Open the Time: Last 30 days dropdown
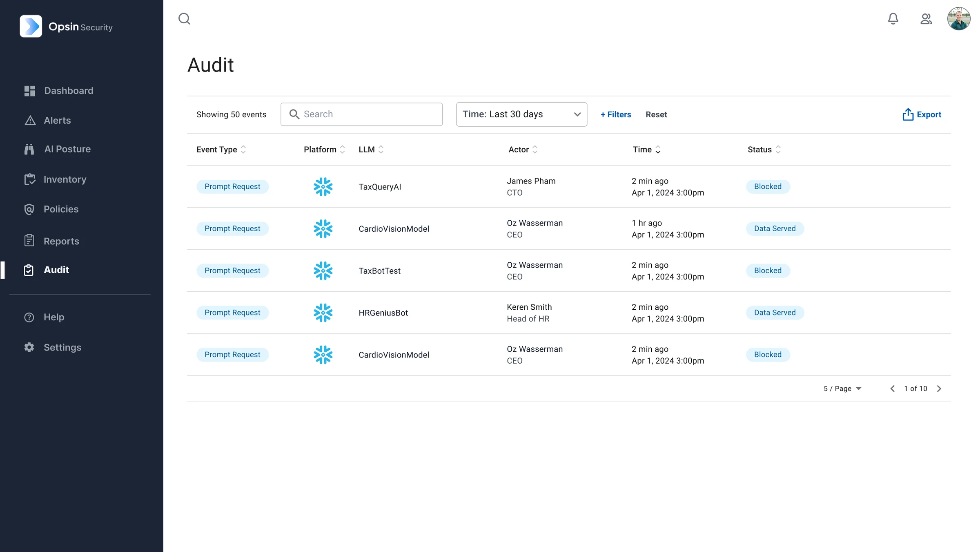 (521, 114)
